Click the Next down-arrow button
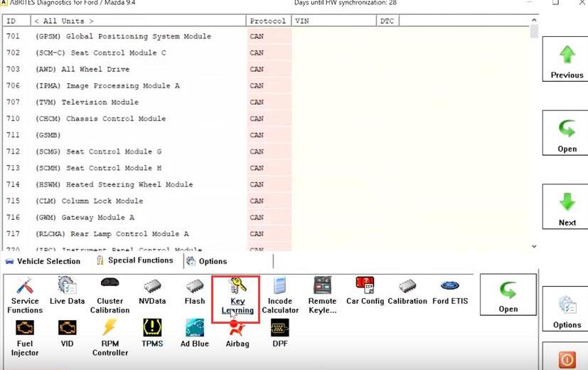This screenshot has height=370, width=588. click(567, 206)
